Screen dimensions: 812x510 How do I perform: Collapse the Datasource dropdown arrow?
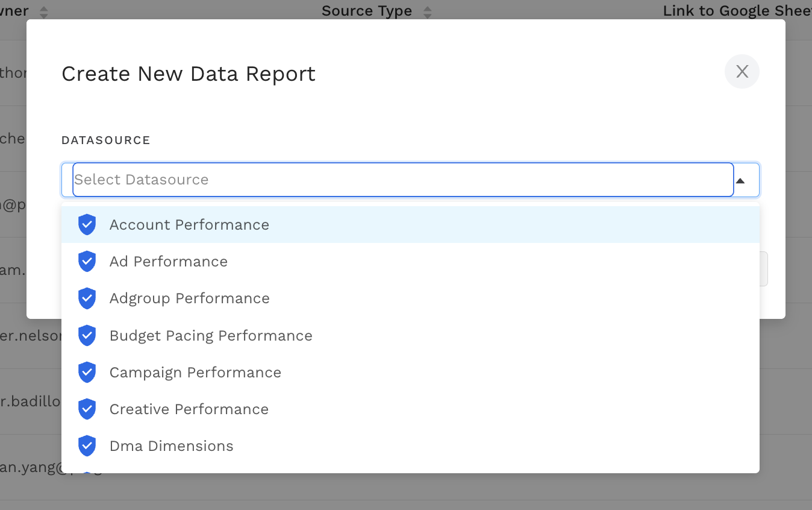(740, 180)
